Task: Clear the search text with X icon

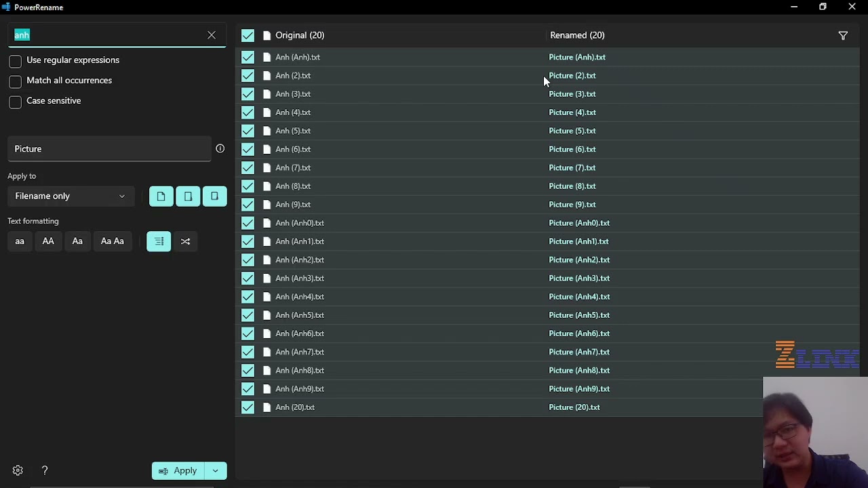Action: tap(212, 35)
